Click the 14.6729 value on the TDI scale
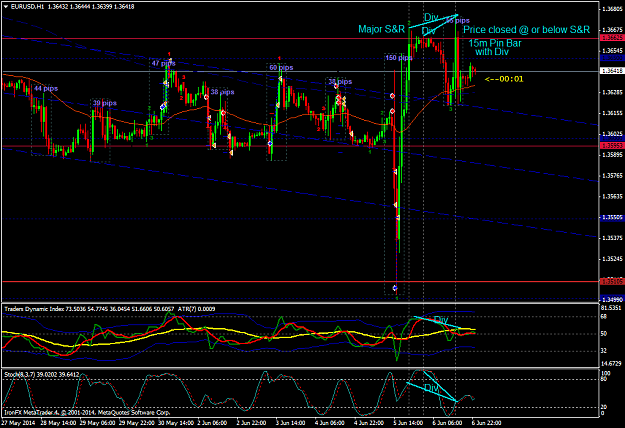Viewport: 625px width, 428px height. pyautogui.click(x=611, y=363)
